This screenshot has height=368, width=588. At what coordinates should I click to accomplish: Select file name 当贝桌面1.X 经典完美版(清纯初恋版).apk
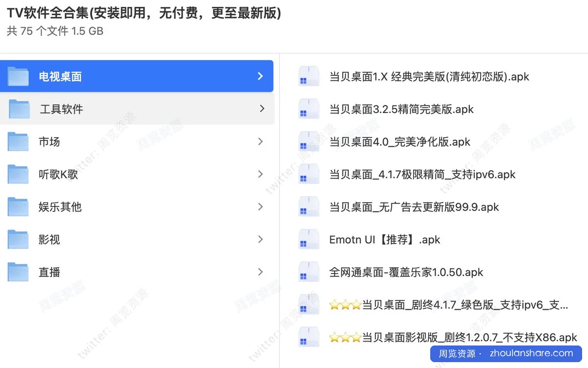pyautogui.click(x=429, y=77)
